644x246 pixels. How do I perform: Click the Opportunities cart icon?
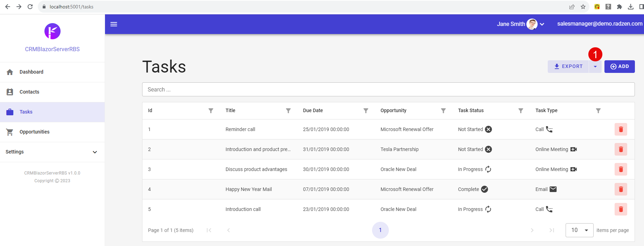pos(10,132)
